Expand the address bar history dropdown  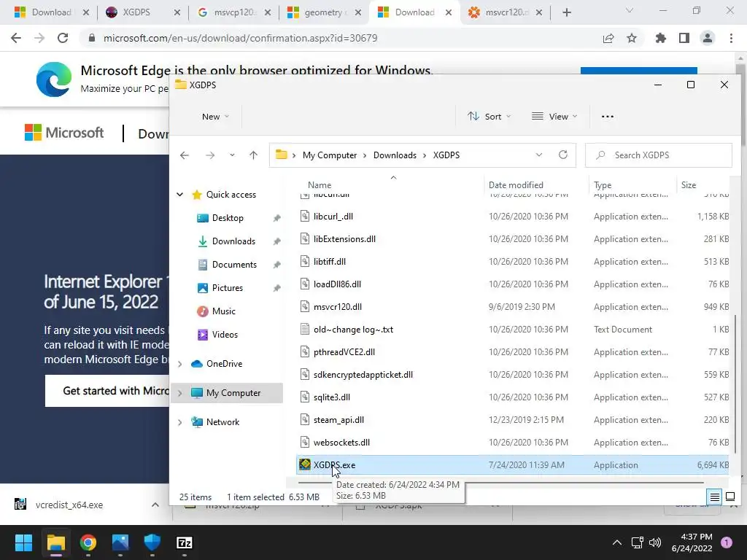(539, 155)
